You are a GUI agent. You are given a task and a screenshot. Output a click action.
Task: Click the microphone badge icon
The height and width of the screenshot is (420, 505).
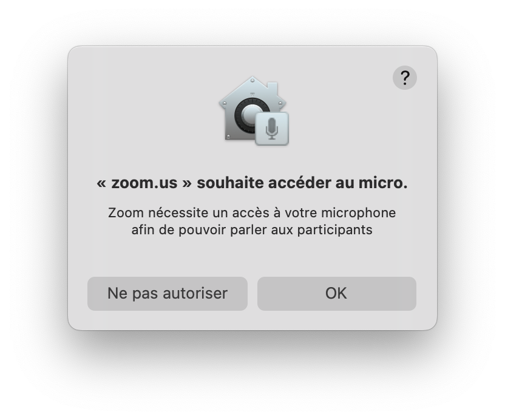[x=272, y=129]
